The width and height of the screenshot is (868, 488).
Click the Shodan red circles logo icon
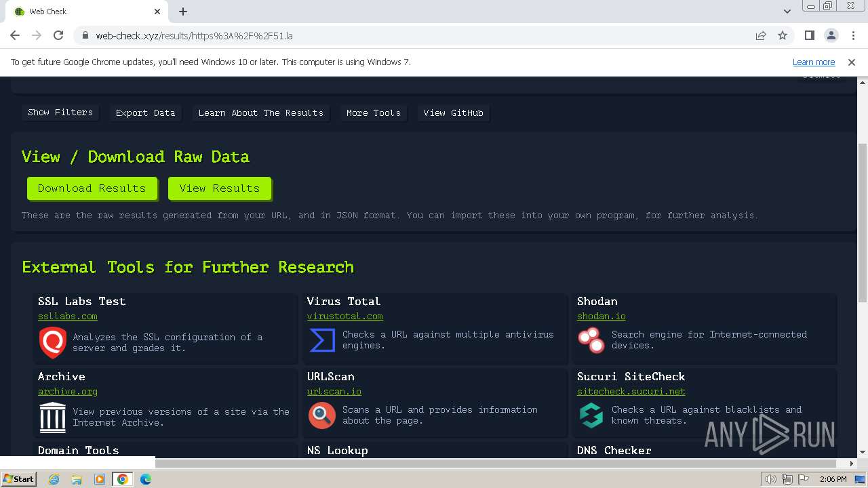pyautogui.click(x=591, y=340)
